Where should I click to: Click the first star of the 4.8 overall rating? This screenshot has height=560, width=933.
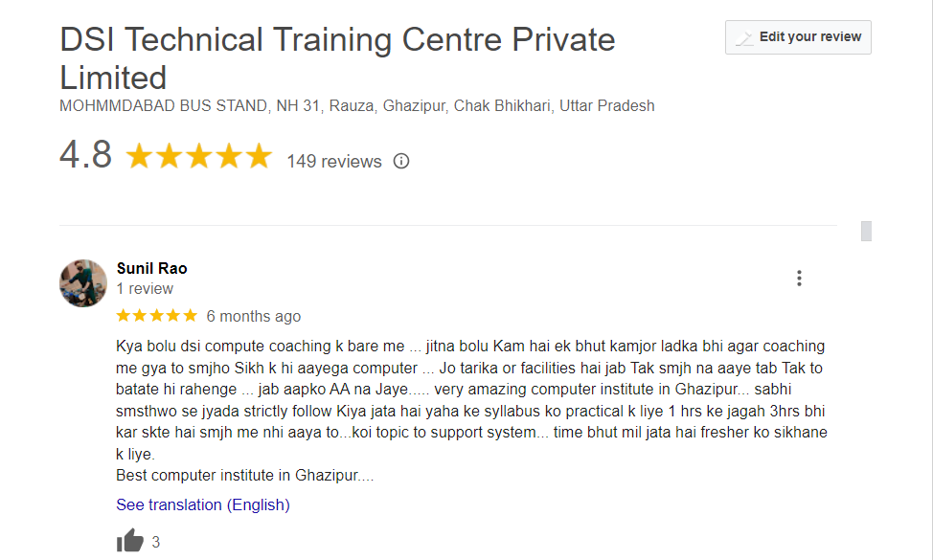tap(140, 157)
